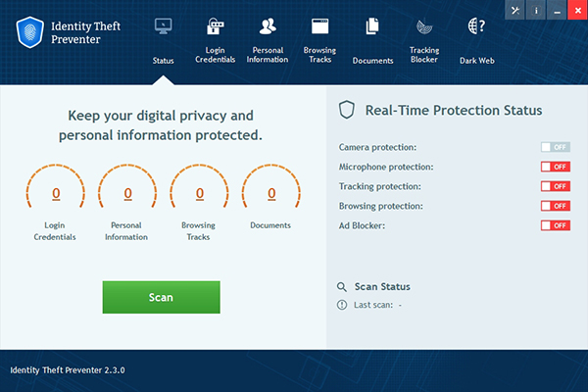Open the Tracking Blocker icon
The height and width of the screenshot is (392, 588).
424,27
